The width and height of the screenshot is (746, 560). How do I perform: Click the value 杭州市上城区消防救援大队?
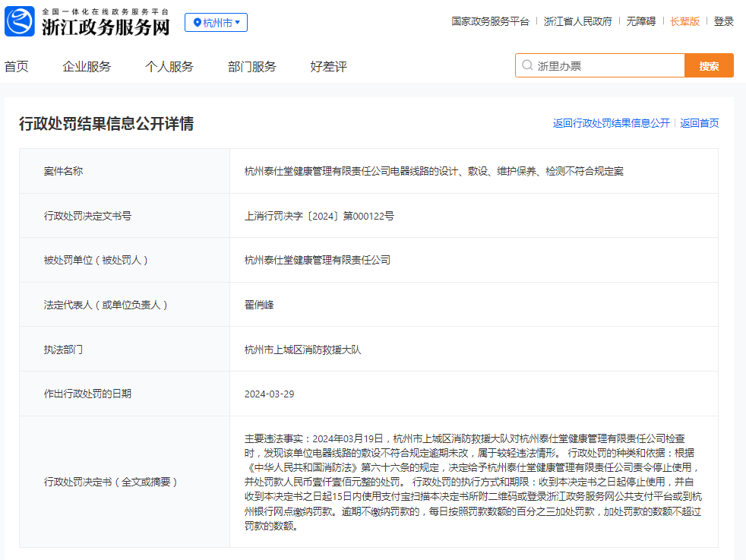[x=303, y=350]
